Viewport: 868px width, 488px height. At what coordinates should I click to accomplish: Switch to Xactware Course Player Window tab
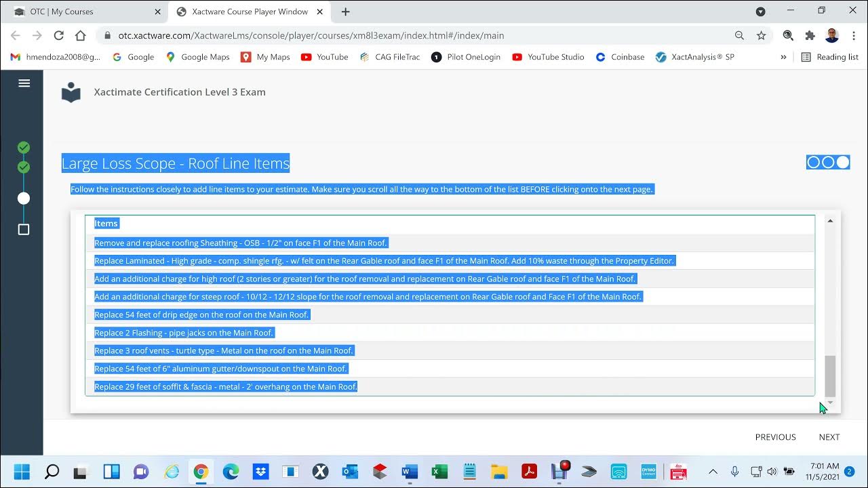(248, 12)
